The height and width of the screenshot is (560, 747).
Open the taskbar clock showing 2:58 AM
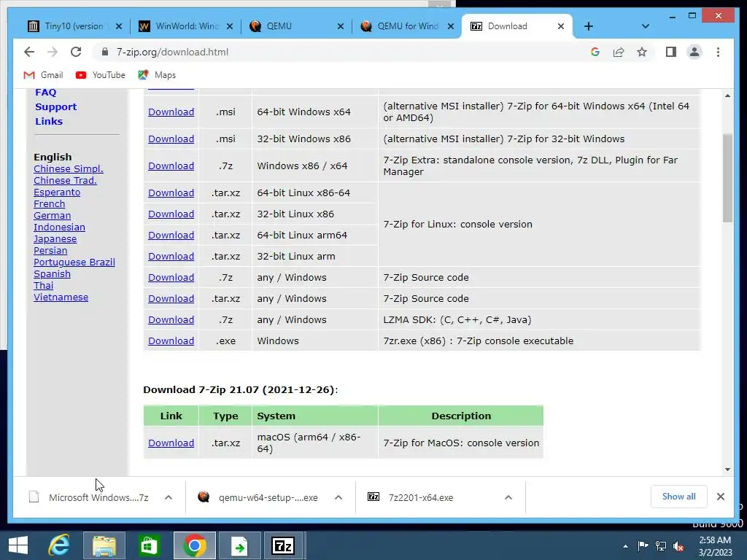(715, 546)
